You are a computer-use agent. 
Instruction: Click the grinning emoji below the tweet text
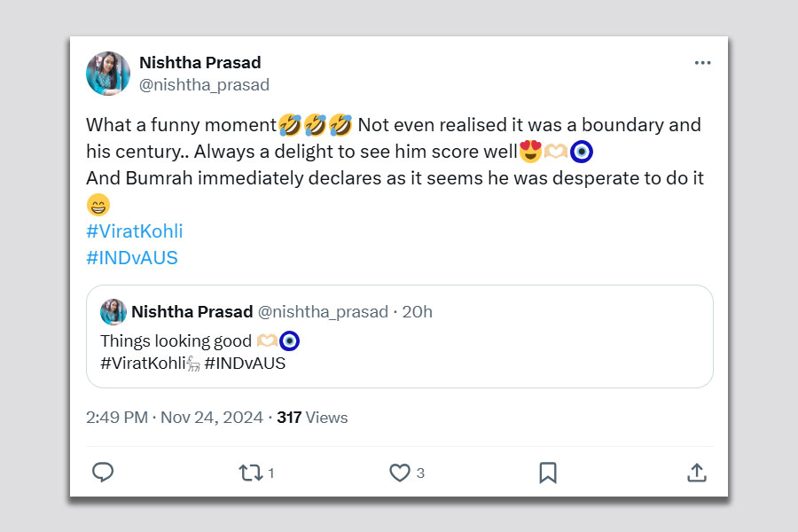point(98,206)
